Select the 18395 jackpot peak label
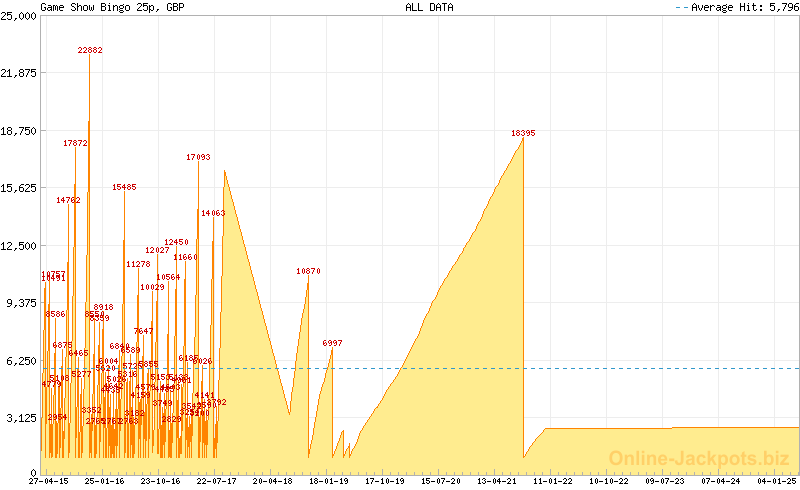The width and height of the screenshot is (800, 490). pos(523,133)
